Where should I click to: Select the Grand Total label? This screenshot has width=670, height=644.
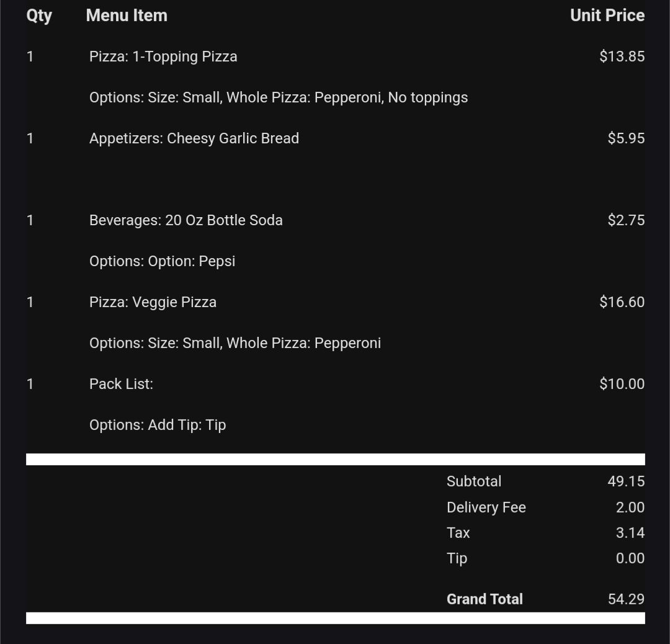485,599
